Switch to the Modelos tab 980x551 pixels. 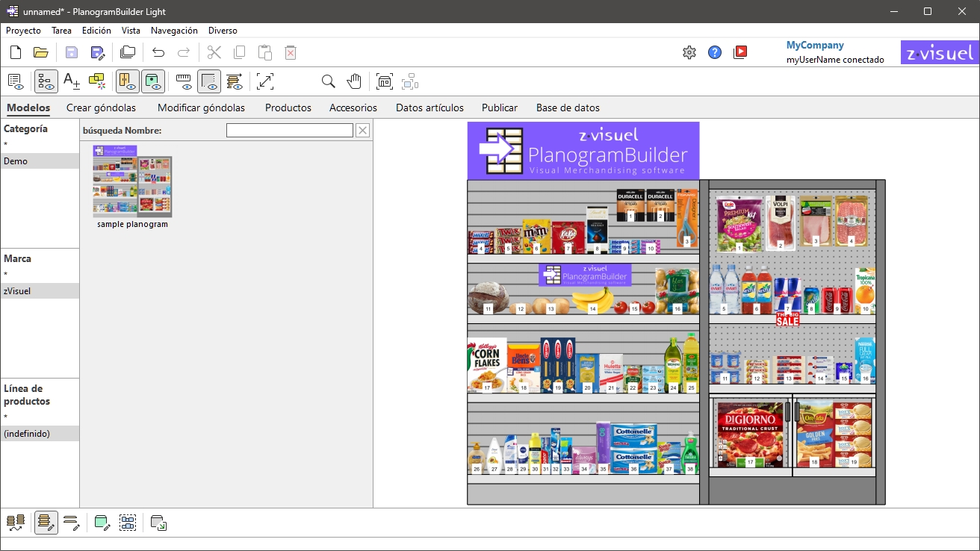point(28,108)
